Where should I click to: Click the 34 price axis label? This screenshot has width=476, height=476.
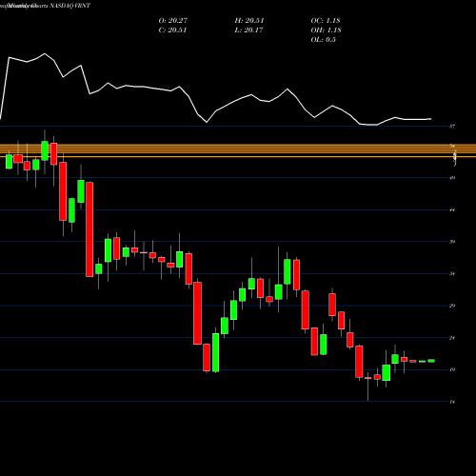(452, 274)
